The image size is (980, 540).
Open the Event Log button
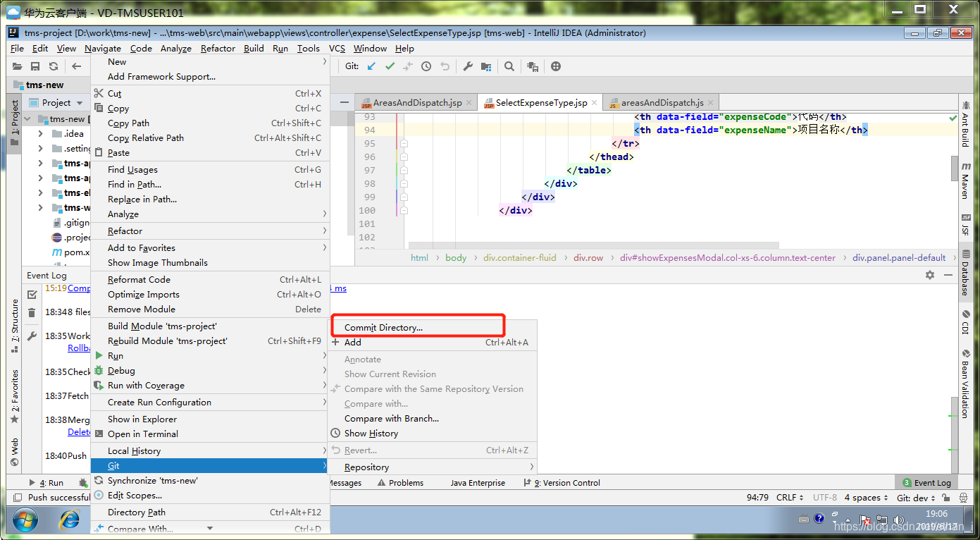pyautogui.click(x=926, y=483)
